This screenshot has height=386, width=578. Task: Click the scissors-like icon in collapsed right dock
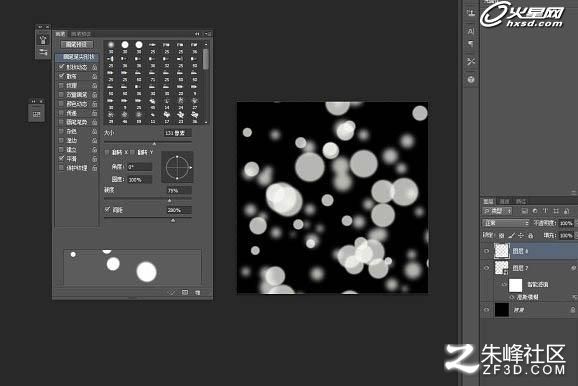pyautogui.click(x=471, y=62)
